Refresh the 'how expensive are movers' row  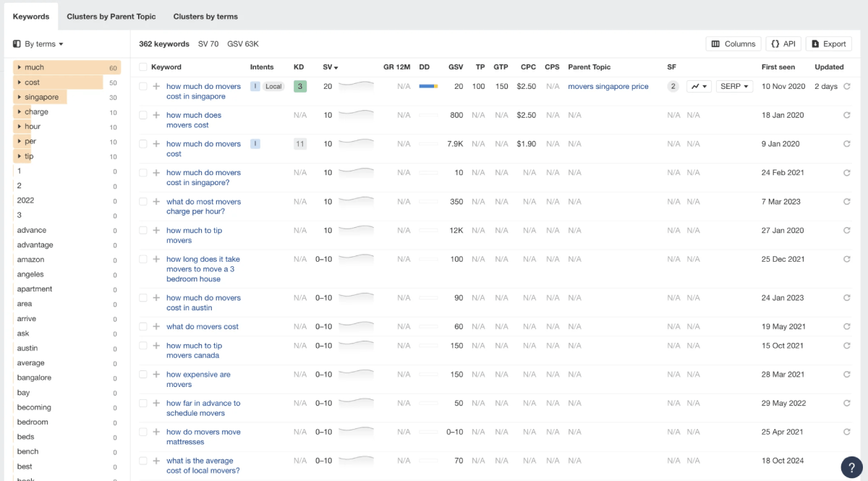(x=846, y=375)
